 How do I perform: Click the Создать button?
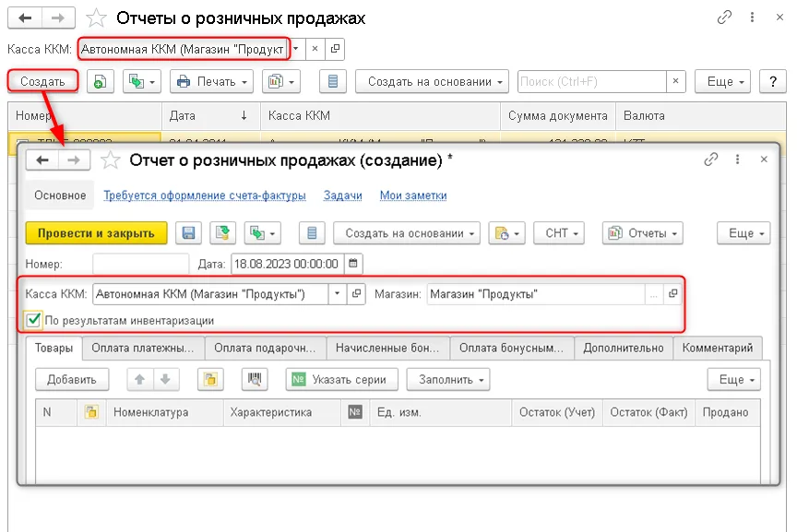coord(42,81)
